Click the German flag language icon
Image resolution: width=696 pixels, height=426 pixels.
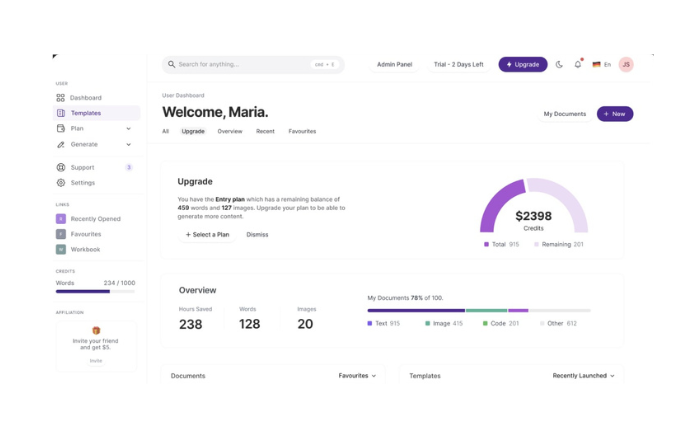[596, 64]
